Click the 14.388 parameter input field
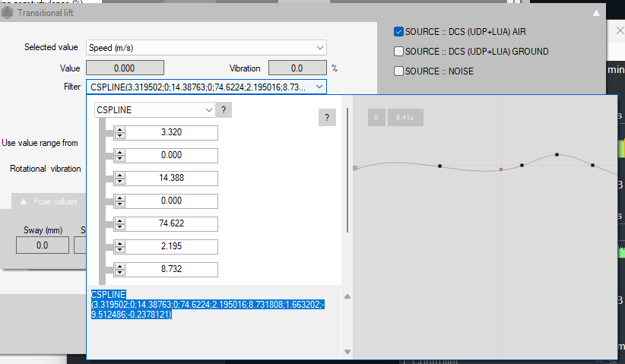This screenshot has width=625, height=364. [x=172, y=179]
